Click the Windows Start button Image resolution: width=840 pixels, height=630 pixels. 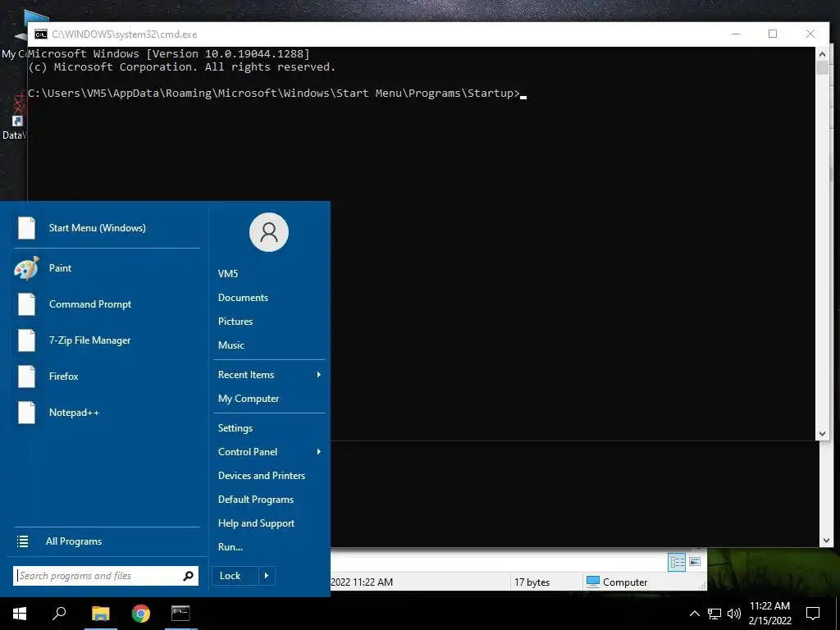coord(20,614)
